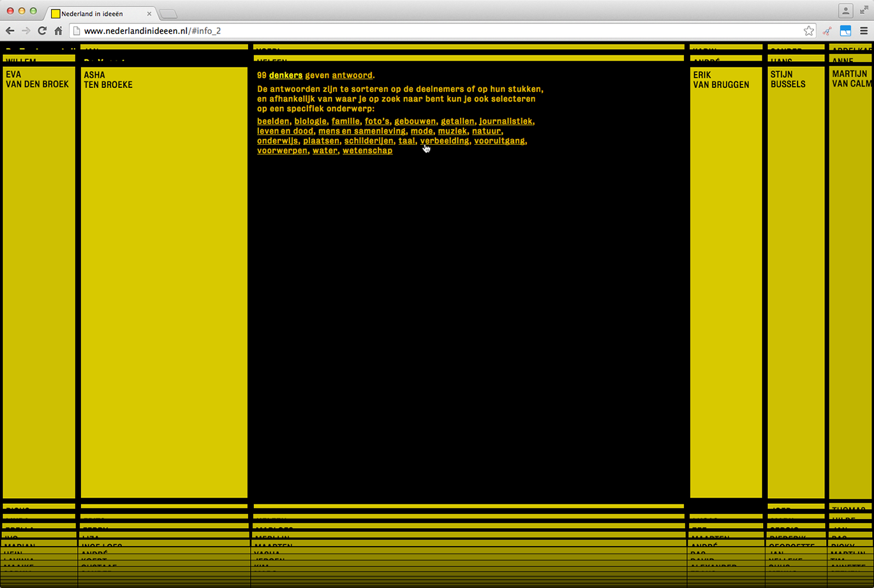Select the 'mens en samenleving' topic
The height and width of the screenshot is (588, 874).
coord(361,131)
